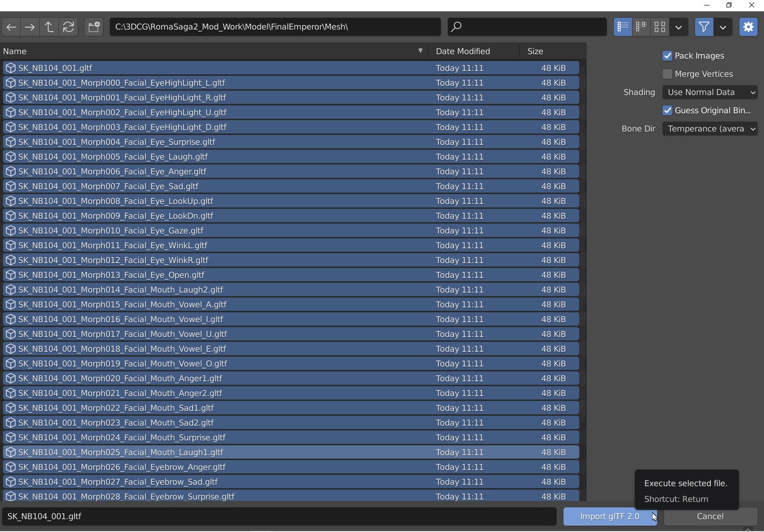Select Morph028_Facial_Eyebrow_Surprise.gltf file
The image size is (764, 532).
click(x=291, y=496)
